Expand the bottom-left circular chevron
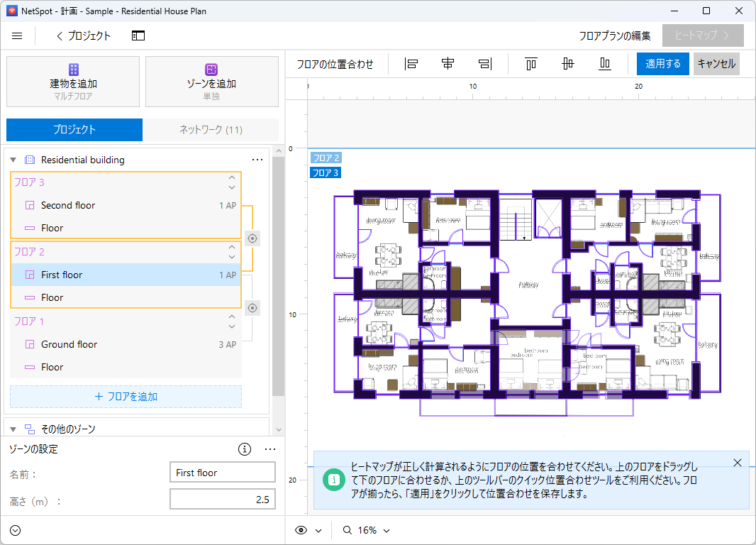The height and width of the screenshot is (545, 756). coord(16,531)
